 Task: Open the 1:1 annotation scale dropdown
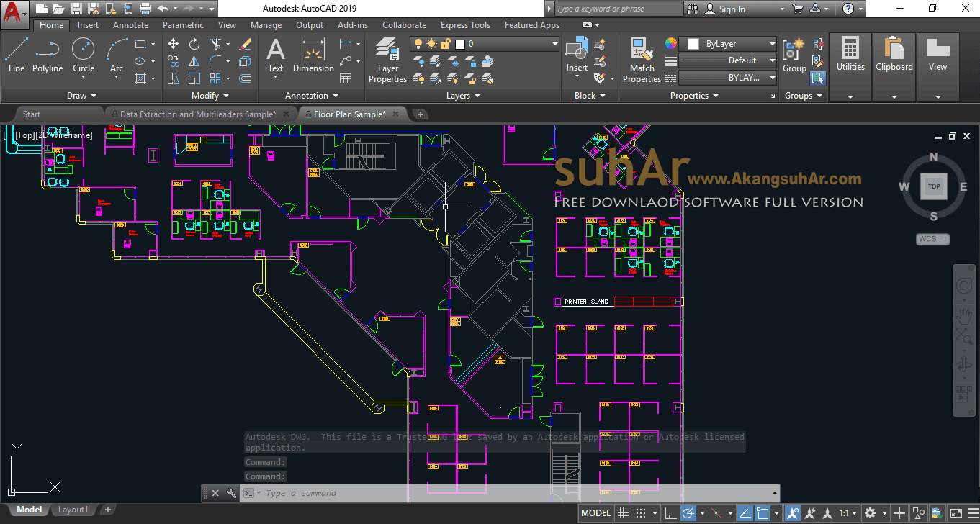[848, 513]
